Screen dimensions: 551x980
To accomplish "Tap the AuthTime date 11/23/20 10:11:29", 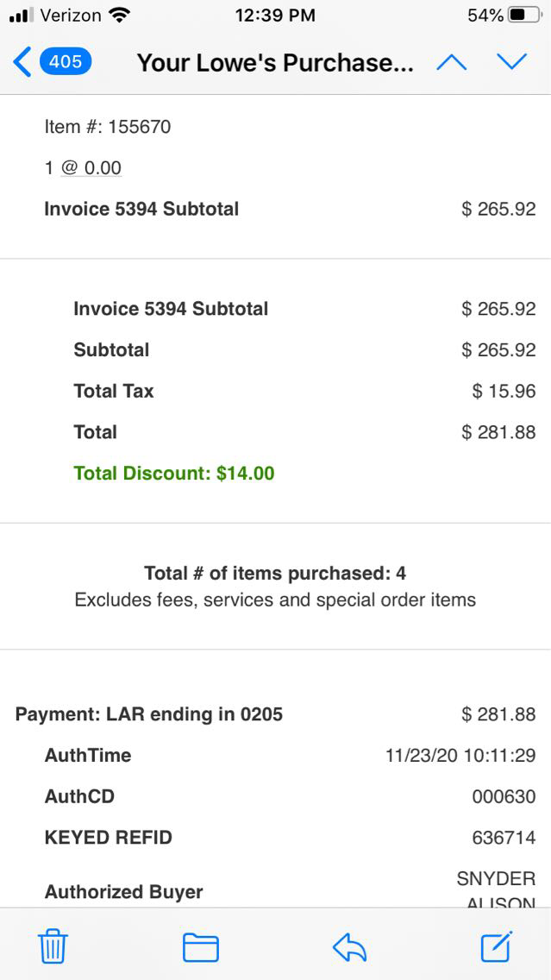I will [460, 756].
